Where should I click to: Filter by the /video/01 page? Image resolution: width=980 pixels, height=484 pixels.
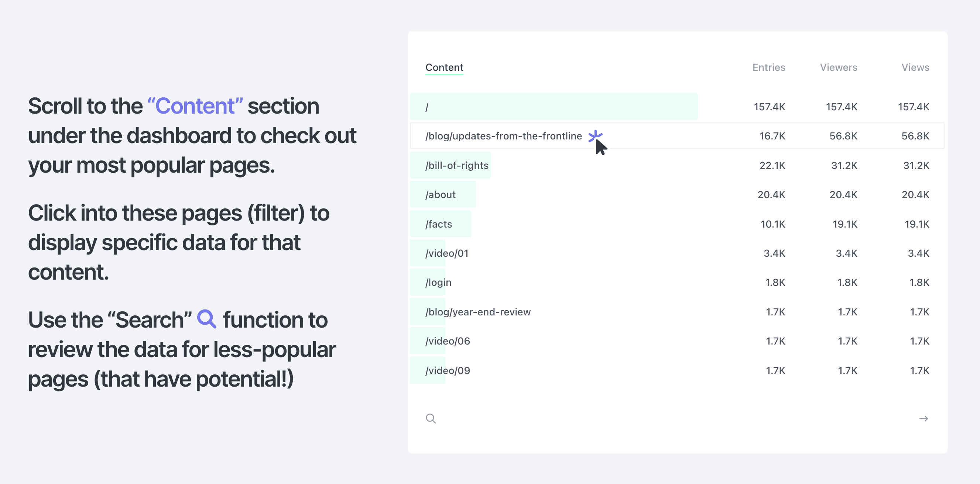point(447,253)
